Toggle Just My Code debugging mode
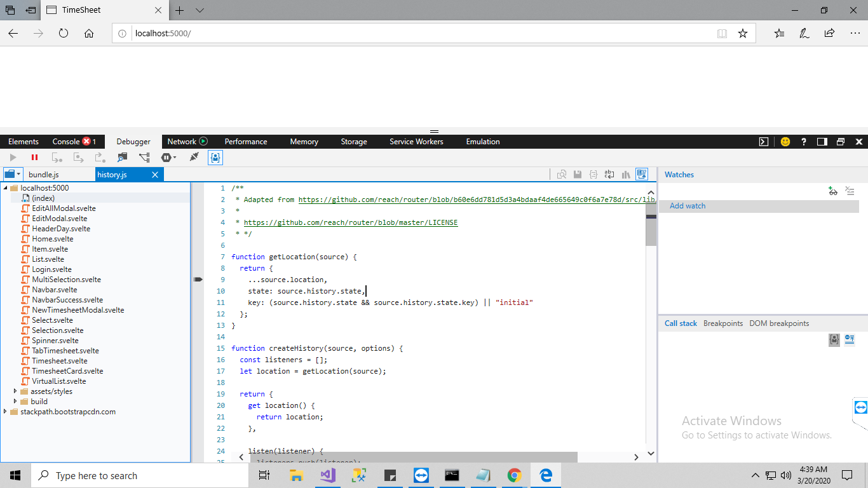The height and width of the screenshot is (488, 868). coord(215,158)
